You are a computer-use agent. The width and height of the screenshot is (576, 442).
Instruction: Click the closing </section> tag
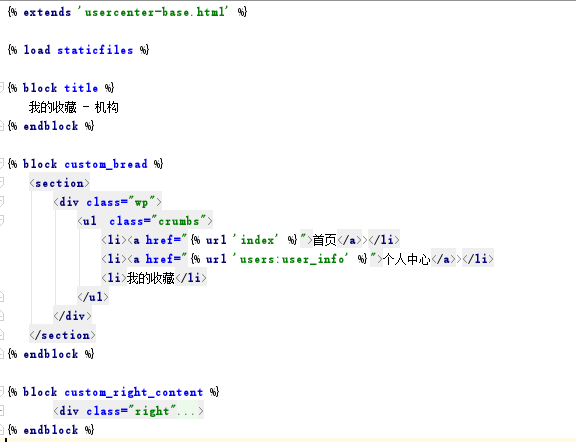click(x=62, y=335)
